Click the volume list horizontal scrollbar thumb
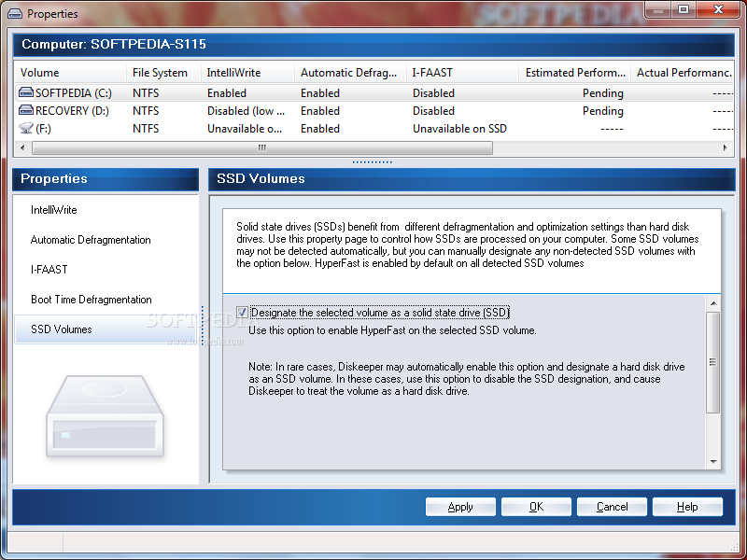The height and width of the screenshot is (560, 747). tap(262, 147)
